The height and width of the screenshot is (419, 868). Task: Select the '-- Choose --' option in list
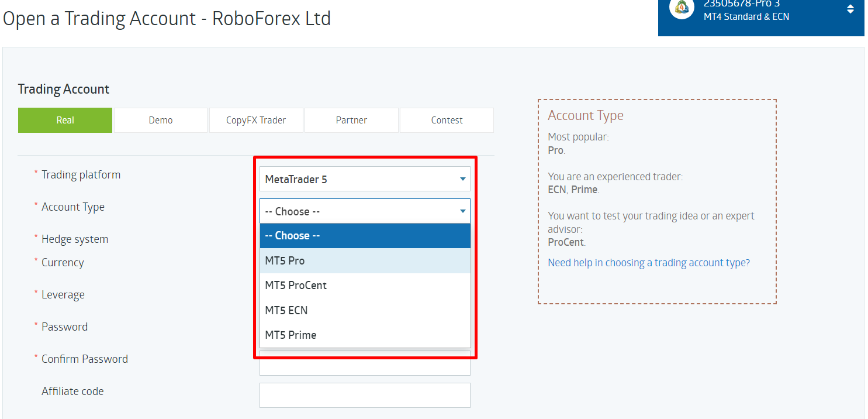[365, 236]
